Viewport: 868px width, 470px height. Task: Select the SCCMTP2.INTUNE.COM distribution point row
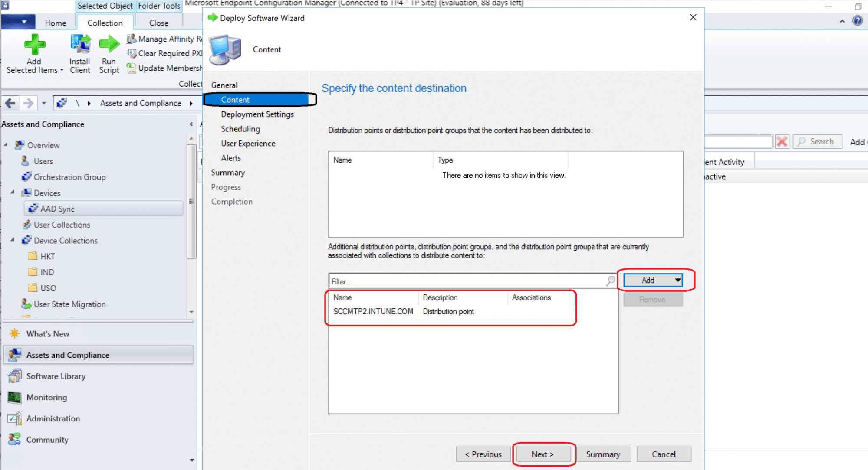tap(373, 311)
